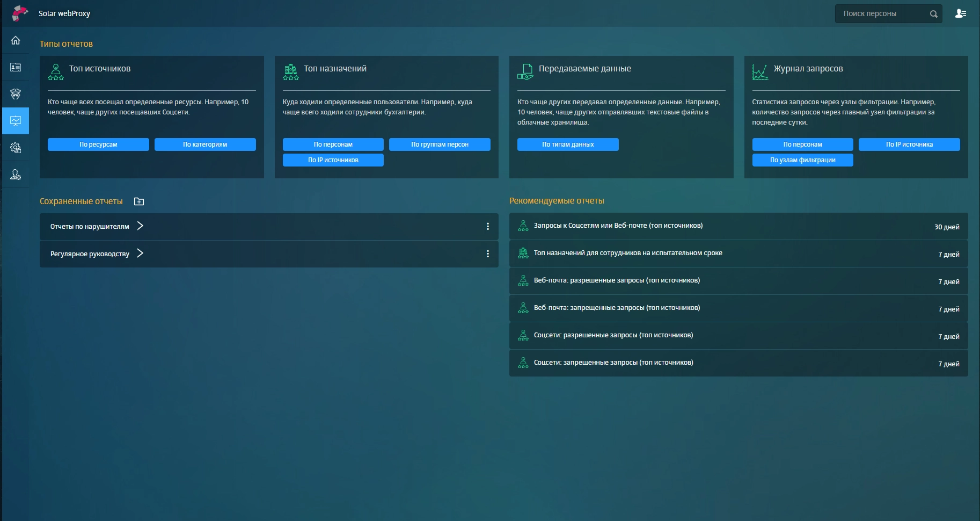Click the search magnifier icon
Screen dimensions: 980x521
pyautogui.click(x=934, y=14)
